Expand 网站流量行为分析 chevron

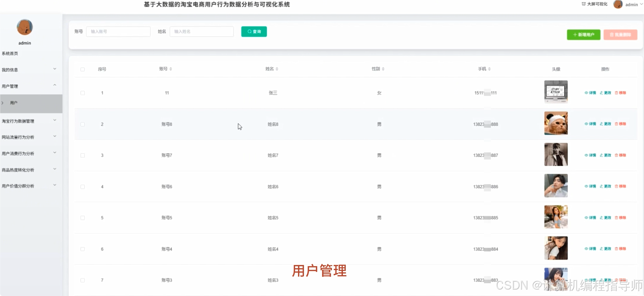55,136
